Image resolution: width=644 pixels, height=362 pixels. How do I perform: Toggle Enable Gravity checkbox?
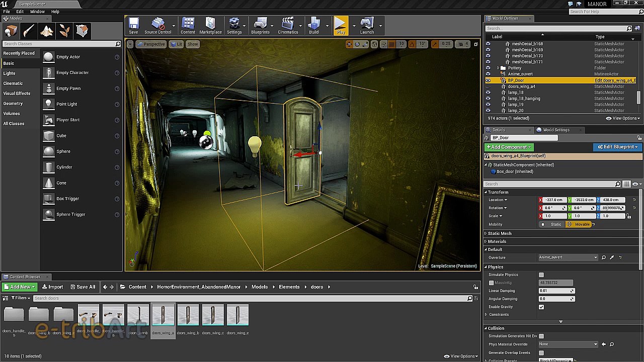click(x=541, y=307)
